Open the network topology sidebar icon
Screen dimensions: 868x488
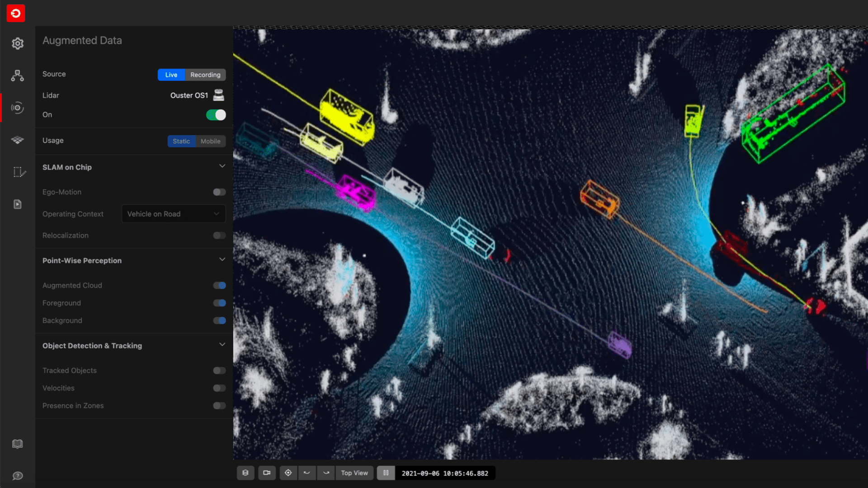pyautogui.click(x=18, y=75)
